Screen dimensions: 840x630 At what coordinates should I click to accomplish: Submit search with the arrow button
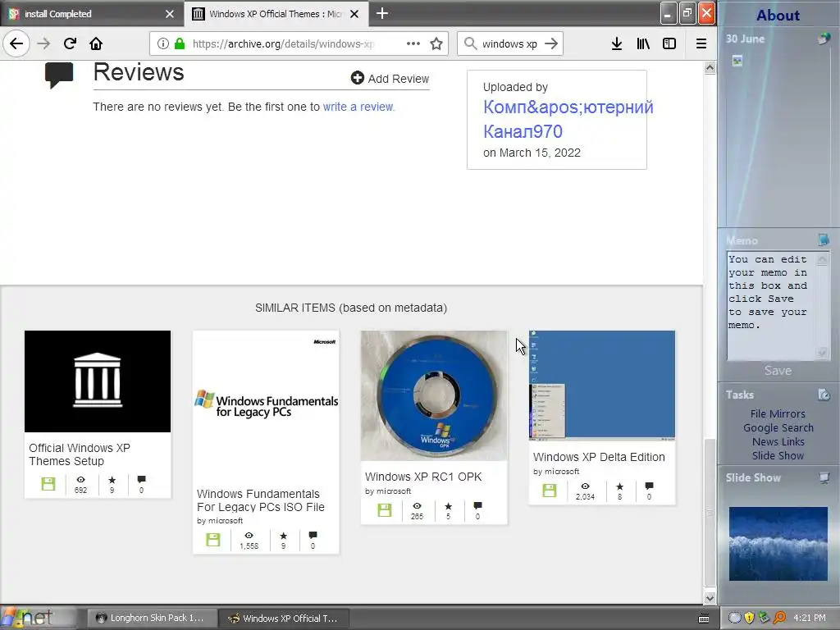pos(551,43)
